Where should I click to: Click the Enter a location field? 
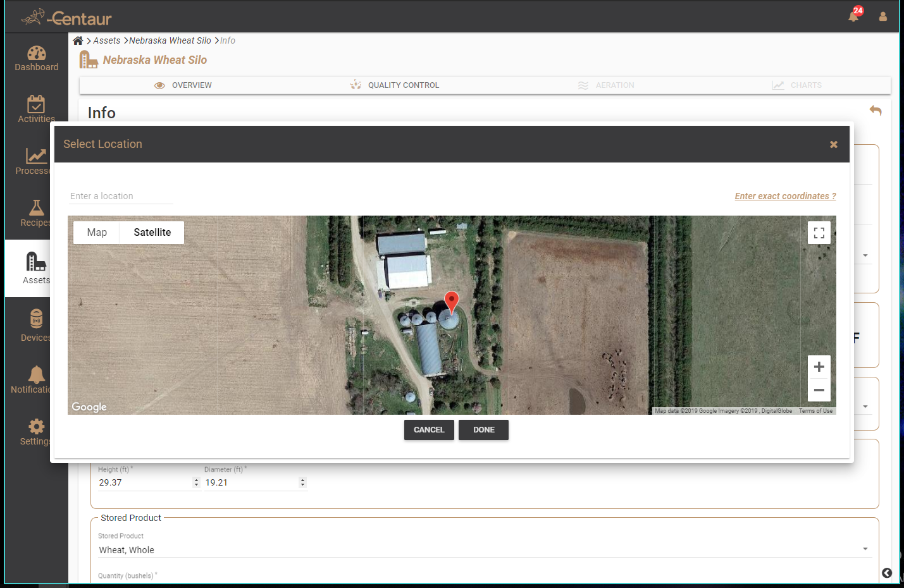tap(120, 196)
